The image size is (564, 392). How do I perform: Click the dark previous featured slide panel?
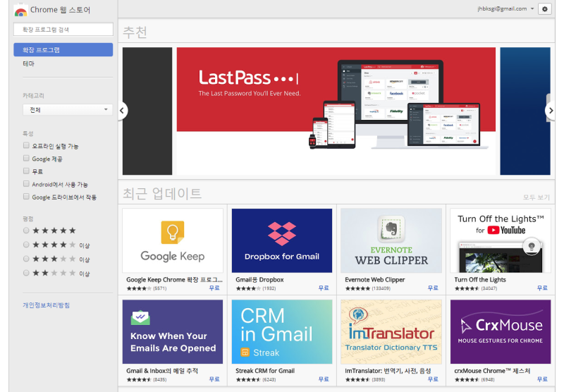(x=147, y=111)
